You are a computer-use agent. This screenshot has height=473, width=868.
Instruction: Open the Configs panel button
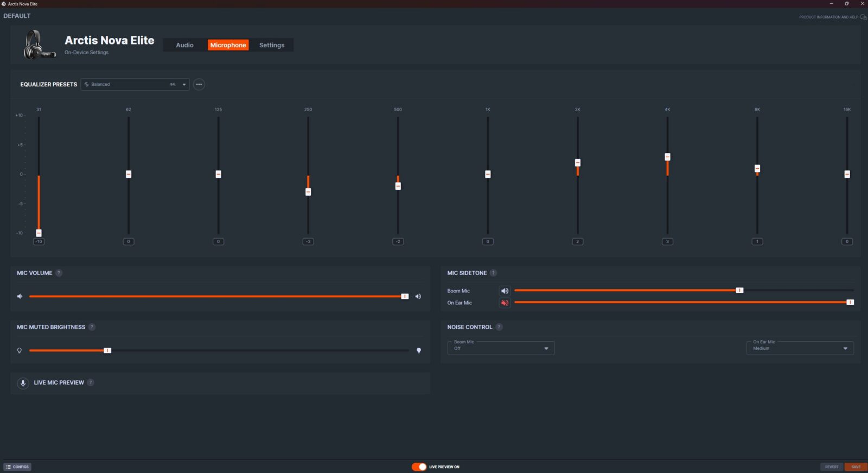point(18,467)
